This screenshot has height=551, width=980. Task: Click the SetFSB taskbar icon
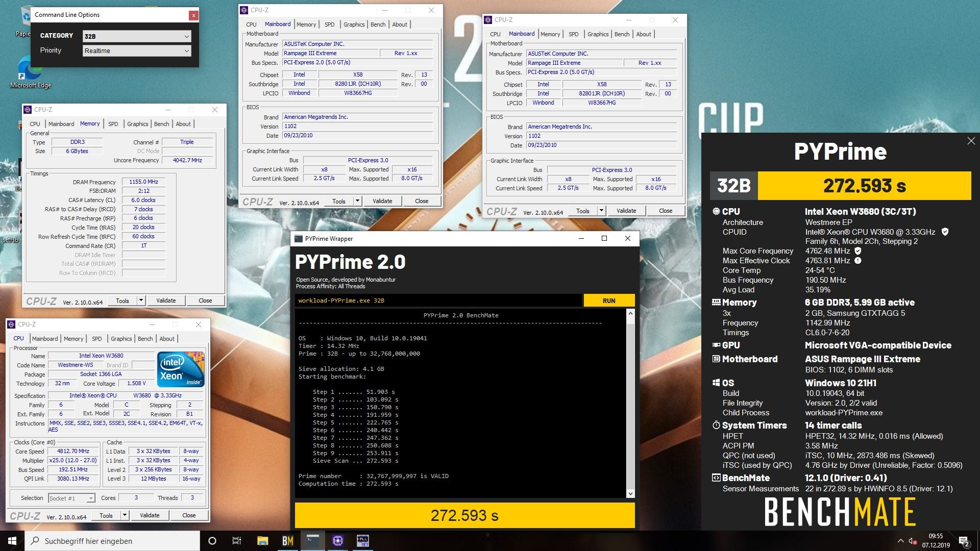[362, 541]
